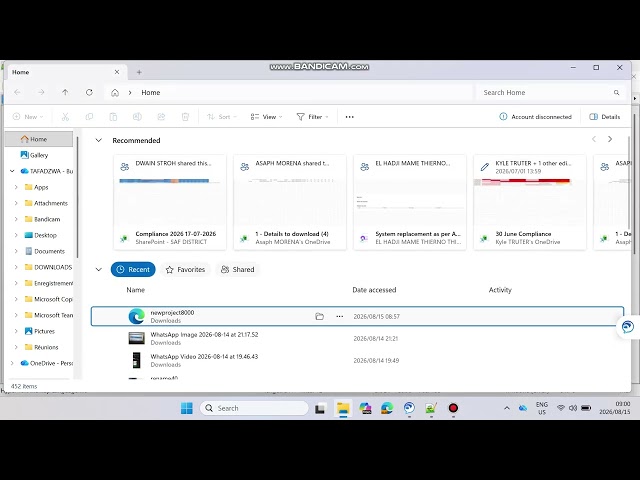Open the Bandicam folder in sidebar
This screenshot has width=640, height=480.
pos(47,219)
